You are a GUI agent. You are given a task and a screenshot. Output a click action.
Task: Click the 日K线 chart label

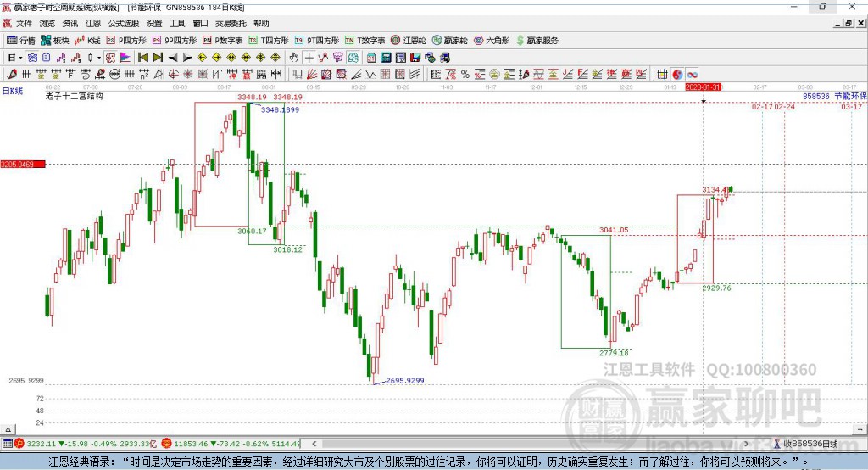13,91
